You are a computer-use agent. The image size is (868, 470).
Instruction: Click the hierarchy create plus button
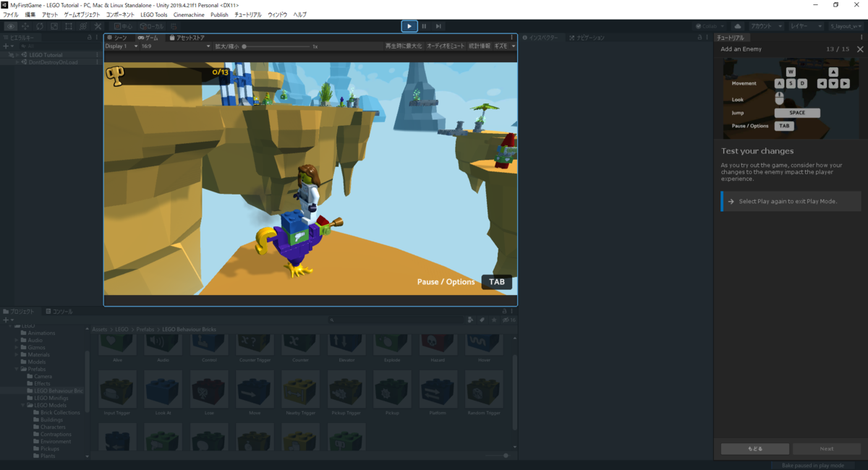click(x=5, y=46)
